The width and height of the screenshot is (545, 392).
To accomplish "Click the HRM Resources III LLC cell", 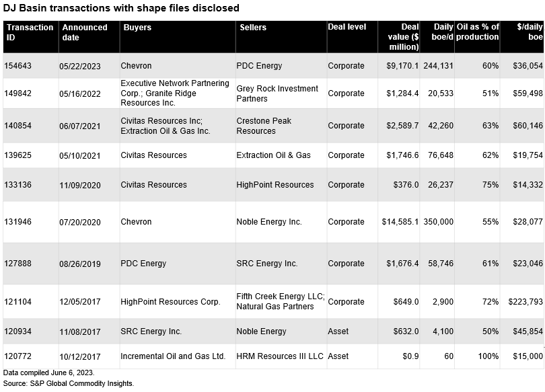I will 280,356.
